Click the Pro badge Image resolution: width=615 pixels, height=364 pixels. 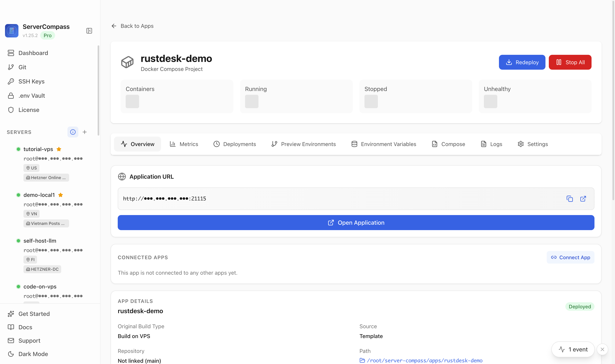click(x=47, y=36)
